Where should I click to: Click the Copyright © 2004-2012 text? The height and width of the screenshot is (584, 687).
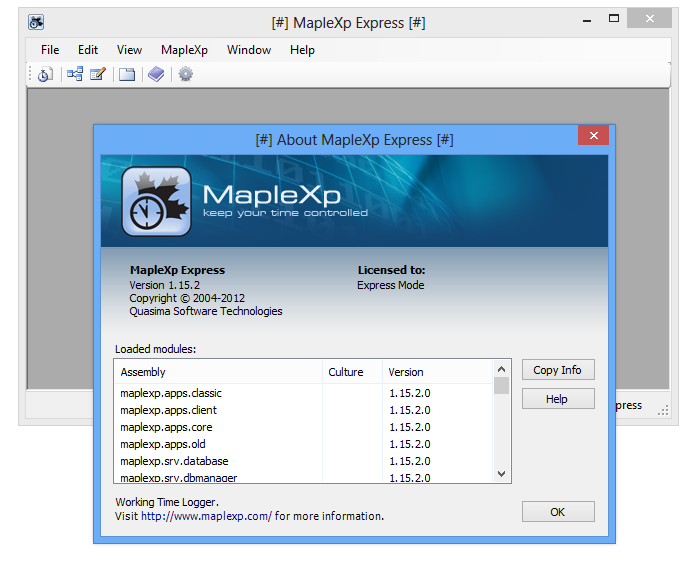[187, 298]
